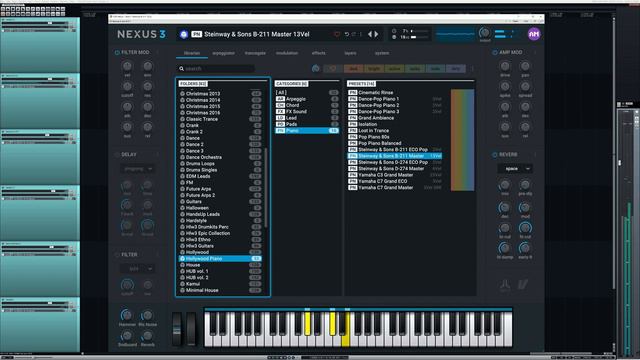Open the reverb space type dropdown
This screenshot has height=360, width=640.
pos(515,169)
